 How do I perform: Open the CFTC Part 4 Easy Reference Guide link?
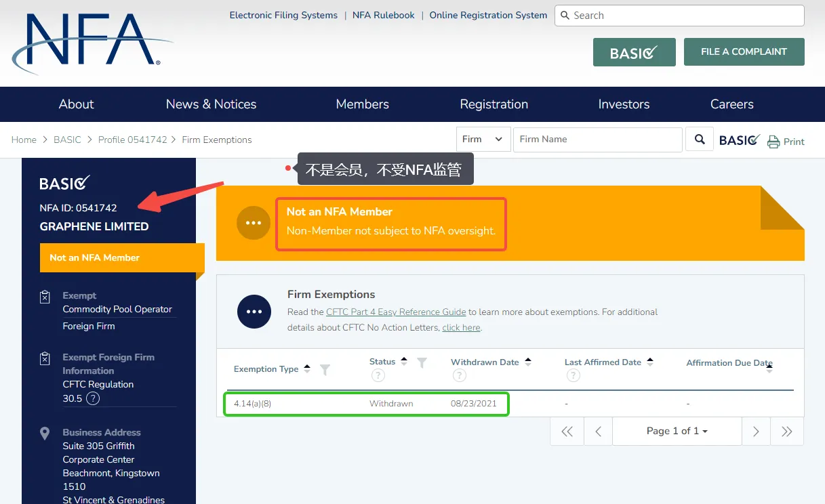396,312
